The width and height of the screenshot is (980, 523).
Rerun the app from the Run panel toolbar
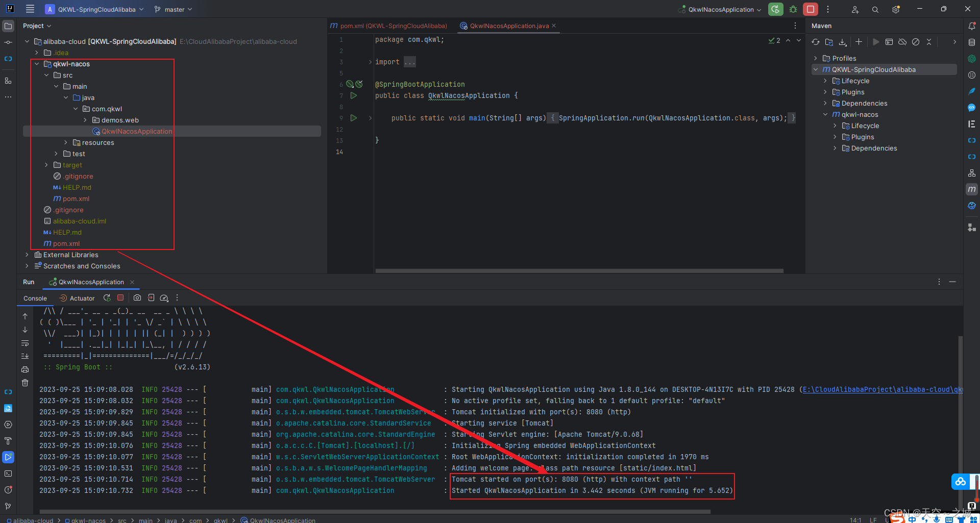tap(107, 298)
